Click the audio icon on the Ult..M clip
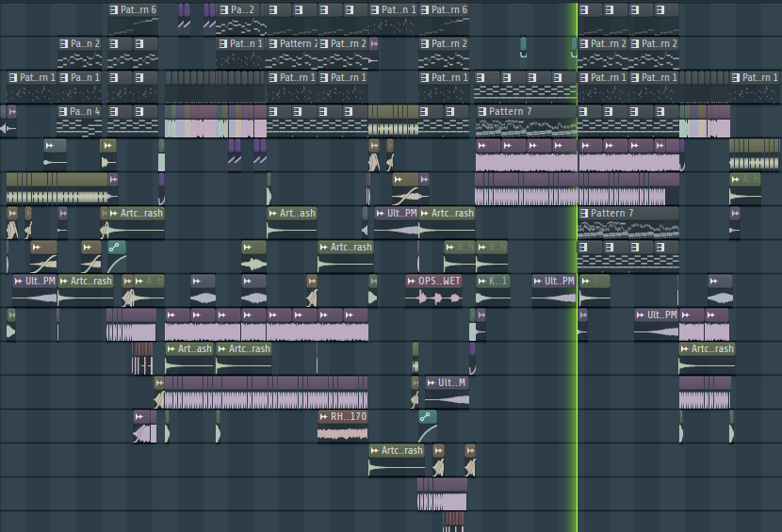The height and width of the screenshot is (532, 782). point(432,382)
